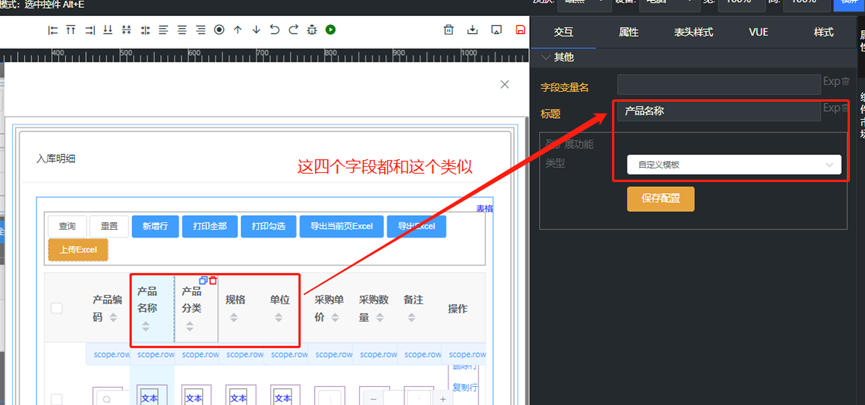
Task: Click the align top edges icon
Action: point(71,30)
